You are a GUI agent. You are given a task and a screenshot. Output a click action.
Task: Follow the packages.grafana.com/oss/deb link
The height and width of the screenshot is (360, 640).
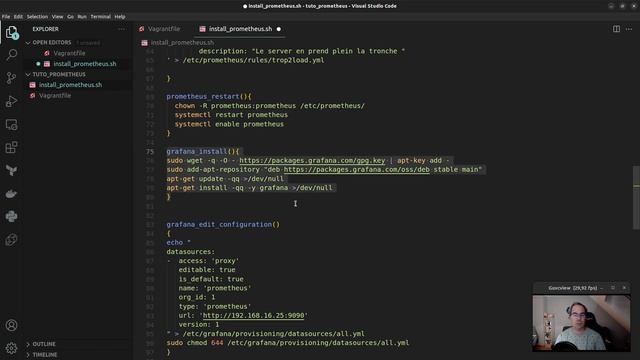[x=356, y=169]
